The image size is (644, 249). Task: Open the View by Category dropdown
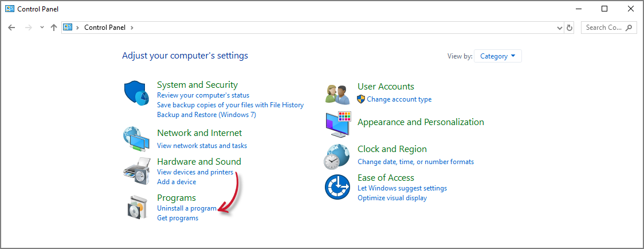pos(497,56)
